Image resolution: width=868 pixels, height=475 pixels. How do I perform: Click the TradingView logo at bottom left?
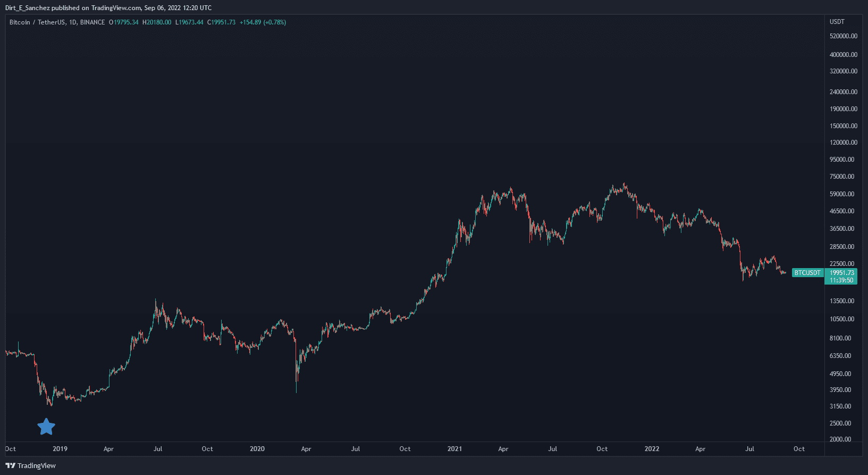click(31, 465)
